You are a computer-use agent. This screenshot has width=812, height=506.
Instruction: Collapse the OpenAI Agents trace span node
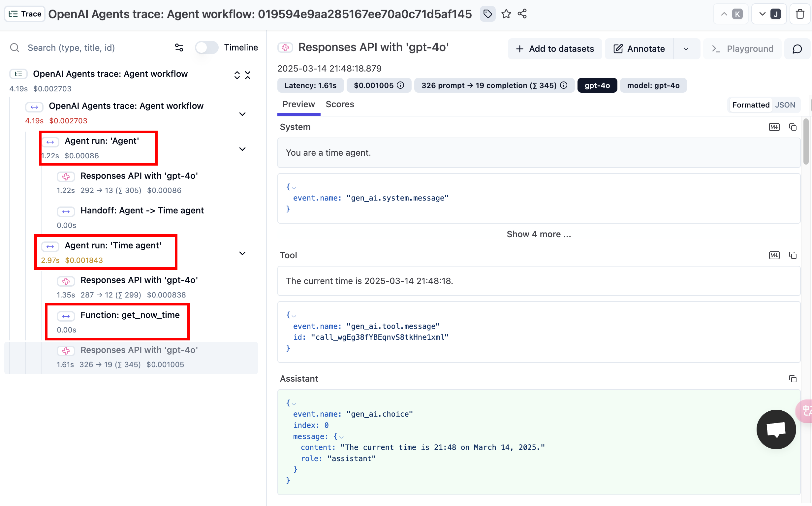click(x=242, y=114)
